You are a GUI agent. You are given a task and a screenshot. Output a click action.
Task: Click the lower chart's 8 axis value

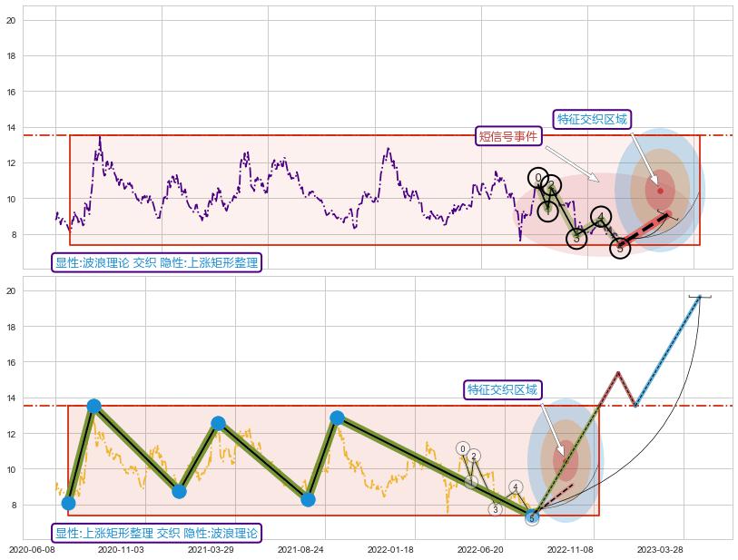13,506
